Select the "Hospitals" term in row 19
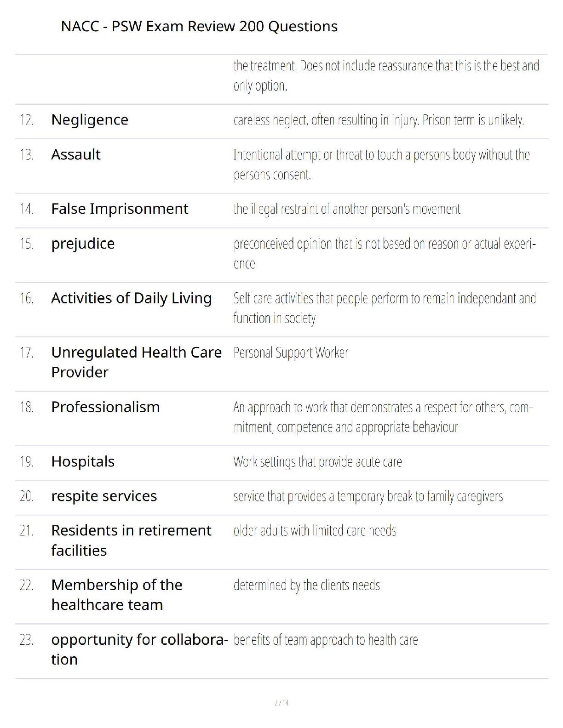 83,461
